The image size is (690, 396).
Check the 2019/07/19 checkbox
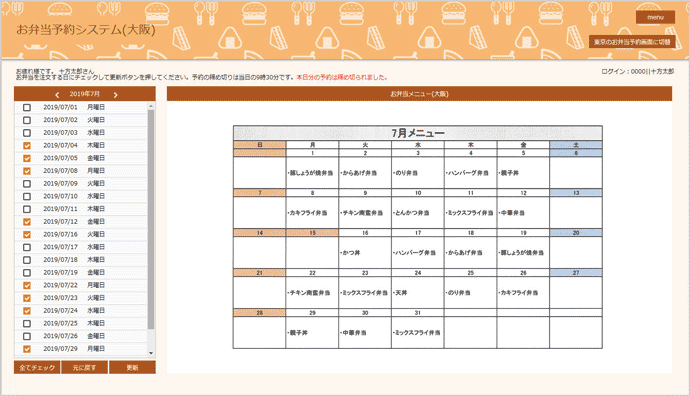27,273
